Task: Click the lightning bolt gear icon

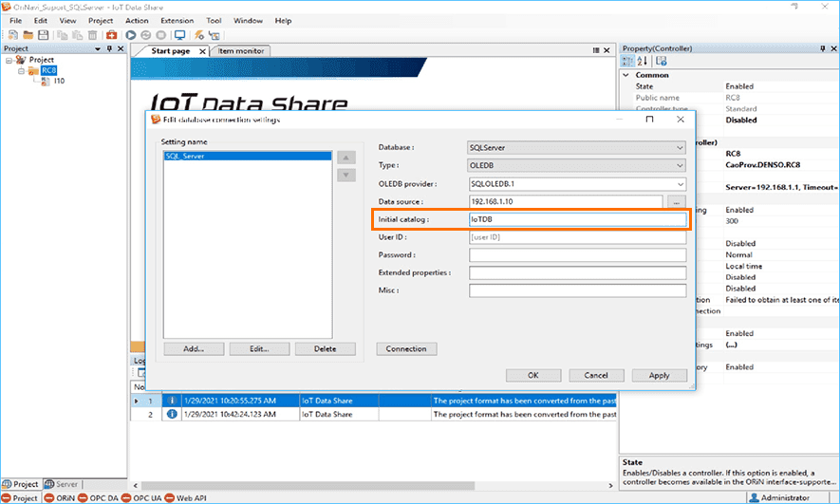Action: [x=199, y=35]
